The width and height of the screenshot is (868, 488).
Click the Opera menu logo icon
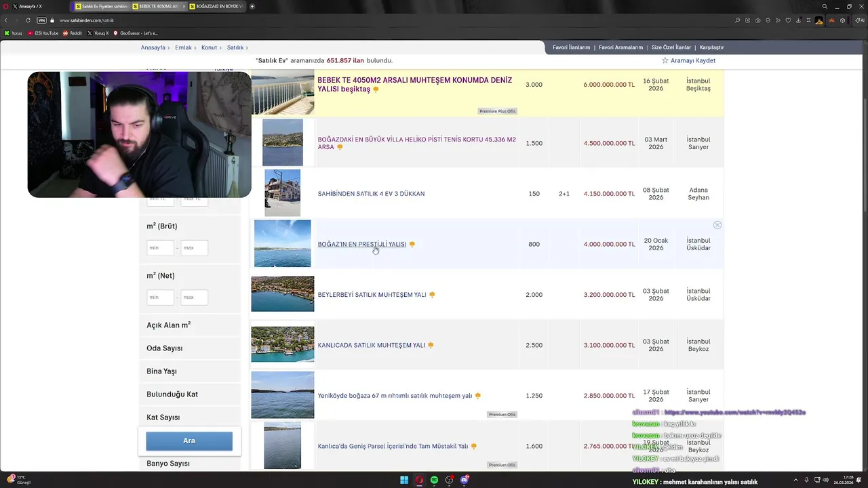tap(6, 6)
